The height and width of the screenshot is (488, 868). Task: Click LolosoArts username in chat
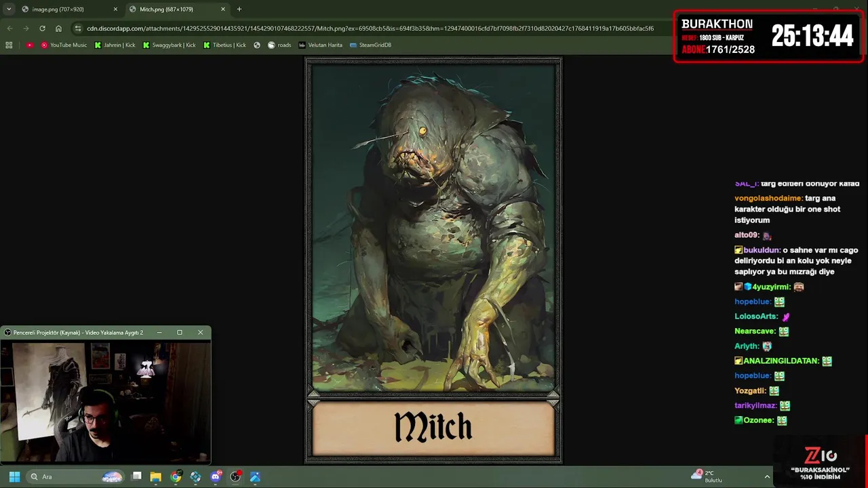[x=756, y=317]
